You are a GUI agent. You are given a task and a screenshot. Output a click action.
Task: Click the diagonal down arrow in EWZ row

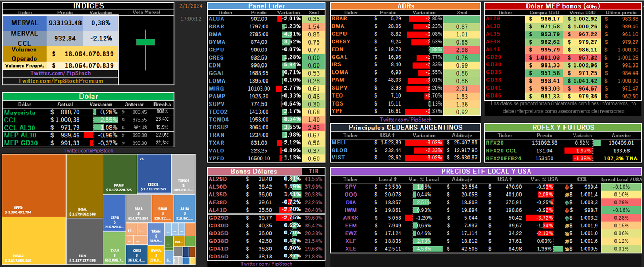[568, 233]
